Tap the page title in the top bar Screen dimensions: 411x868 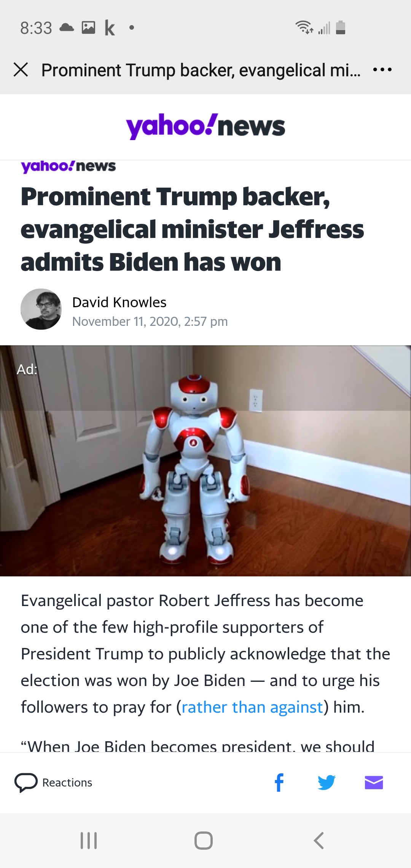coord(201,70)
